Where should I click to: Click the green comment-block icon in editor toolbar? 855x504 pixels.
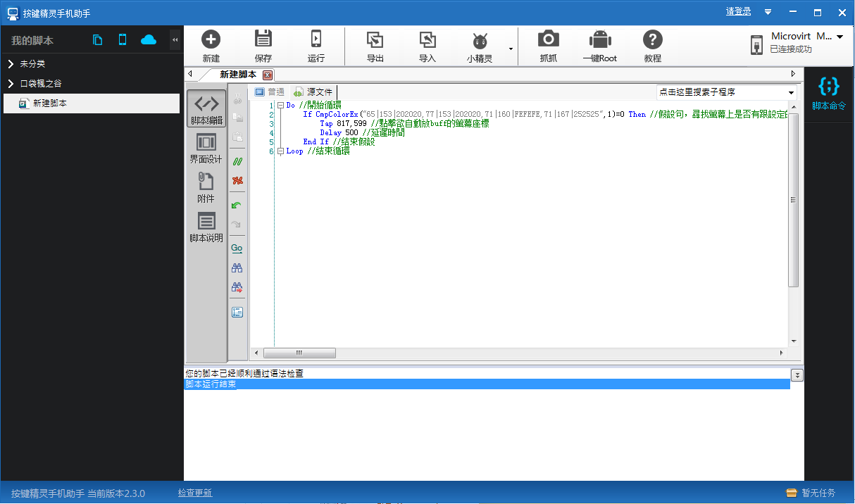pos(237,161)
